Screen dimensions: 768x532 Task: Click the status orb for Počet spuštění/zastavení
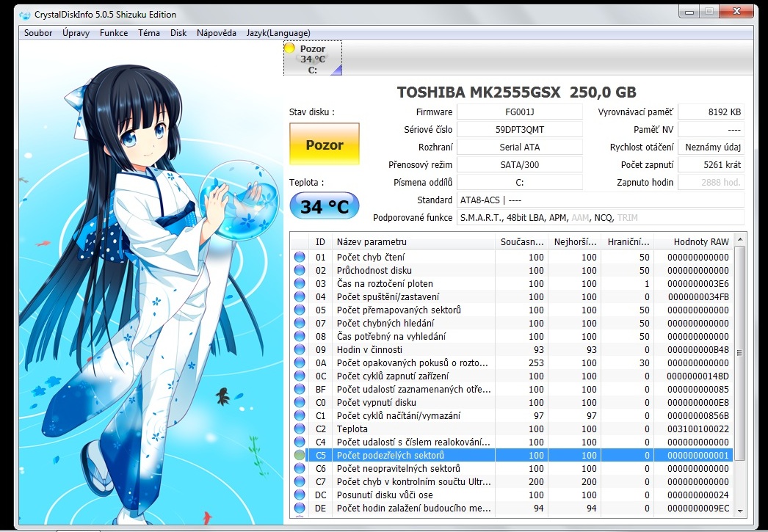[x=300, y=296]
